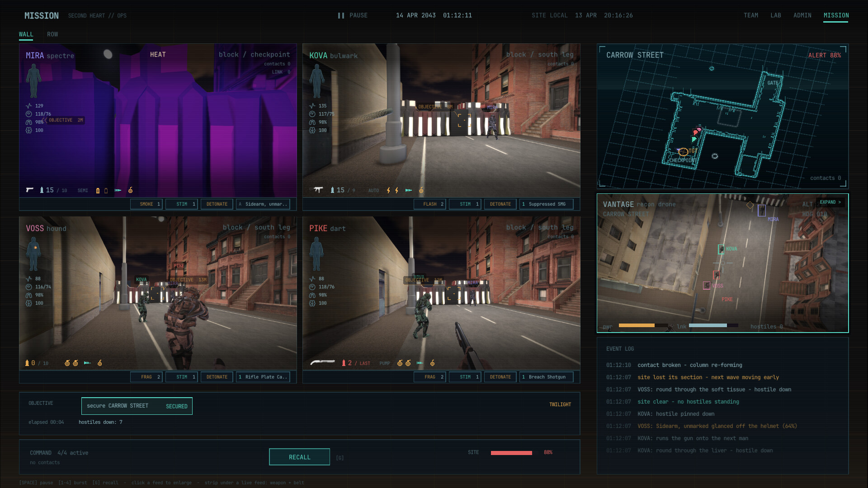
Task: Click the VANTAGE drone pwr bar
Action: (643, 325)
